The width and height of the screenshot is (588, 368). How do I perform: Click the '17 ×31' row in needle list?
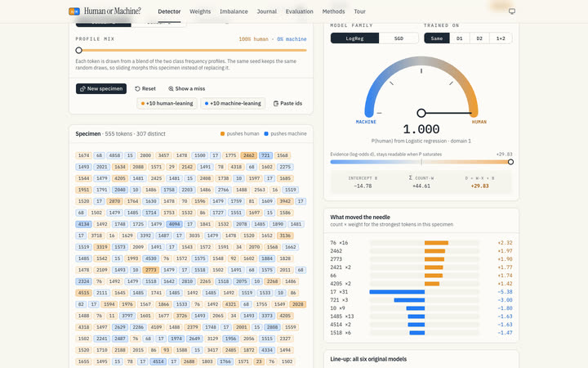421,292
